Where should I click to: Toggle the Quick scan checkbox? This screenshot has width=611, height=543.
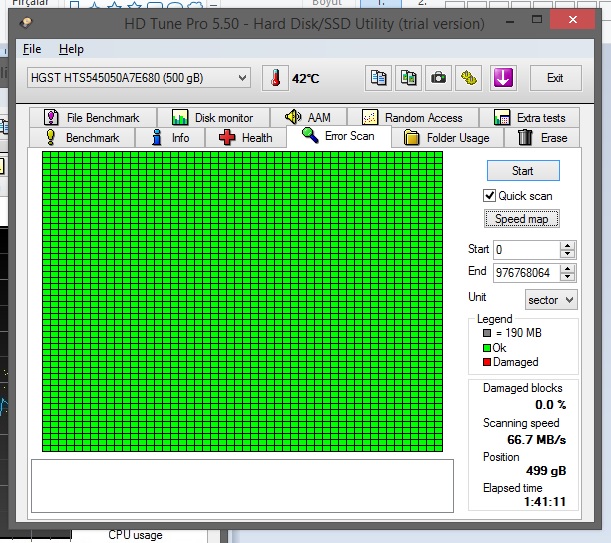tap(489, 196)
